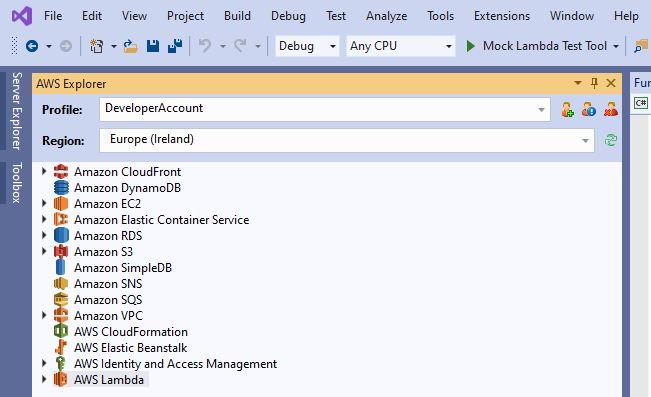Add a new AWS account profile
The width and height of the screenshot is (651, 397).
(x=567, y=110)
